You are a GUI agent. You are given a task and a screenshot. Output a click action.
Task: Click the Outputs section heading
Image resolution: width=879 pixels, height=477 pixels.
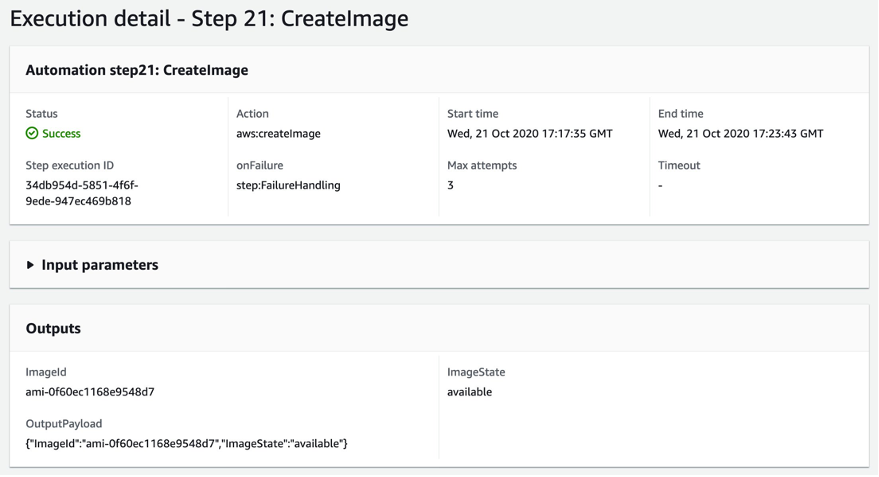tap(53, 328)
